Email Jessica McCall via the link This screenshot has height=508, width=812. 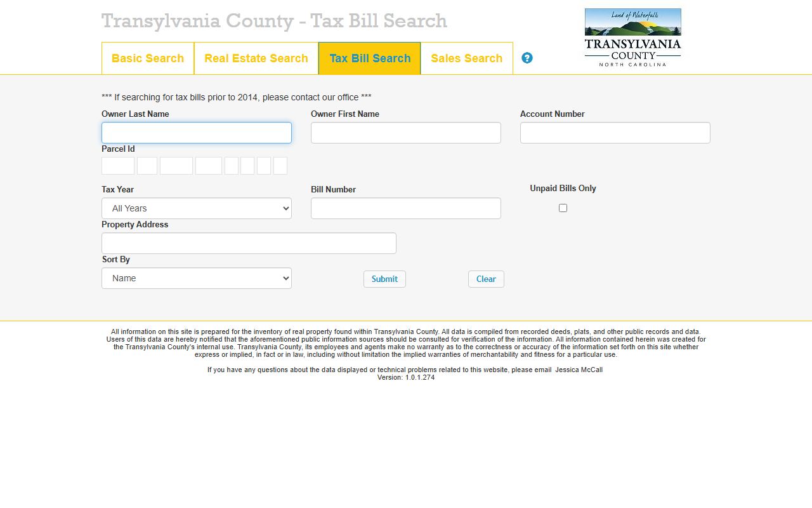pos(579,370)
